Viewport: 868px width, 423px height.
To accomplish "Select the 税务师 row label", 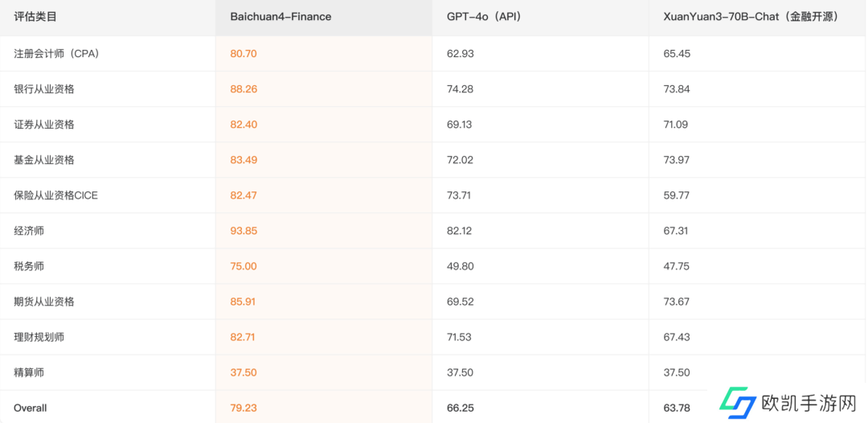I will [29, 266].
